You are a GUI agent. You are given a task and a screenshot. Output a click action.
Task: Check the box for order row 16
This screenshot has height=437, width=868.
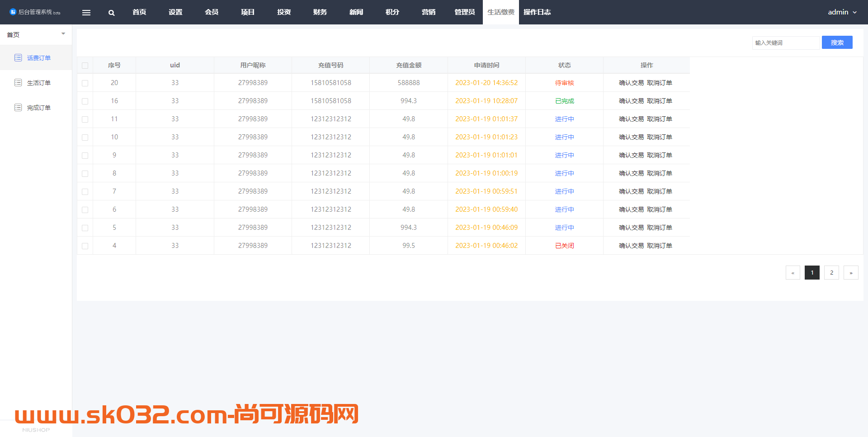pyautogui.click(x=85, y=101)
